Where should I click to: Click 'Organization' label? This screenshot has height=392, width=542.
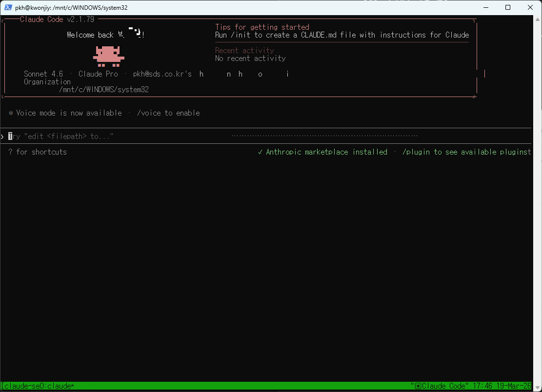tap(47, 82)
